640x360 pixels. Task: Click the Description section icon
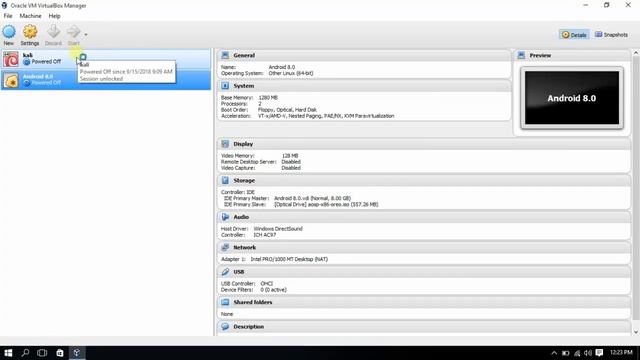(225, 327)
